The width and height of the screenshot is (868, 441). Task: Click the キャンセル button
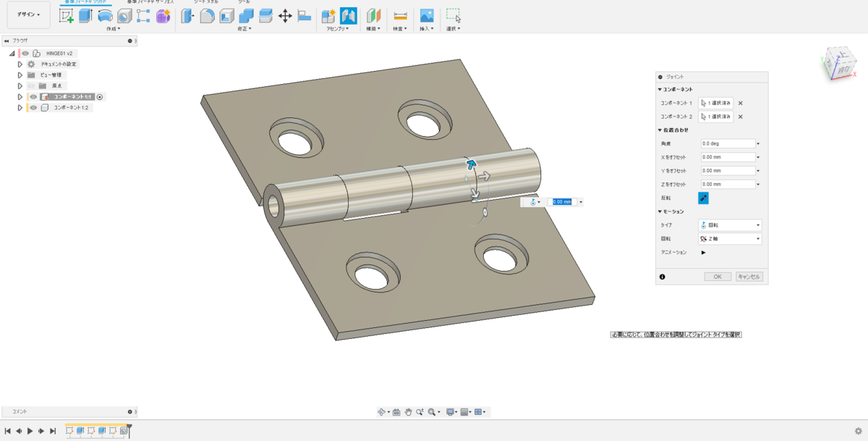[749, 277]
